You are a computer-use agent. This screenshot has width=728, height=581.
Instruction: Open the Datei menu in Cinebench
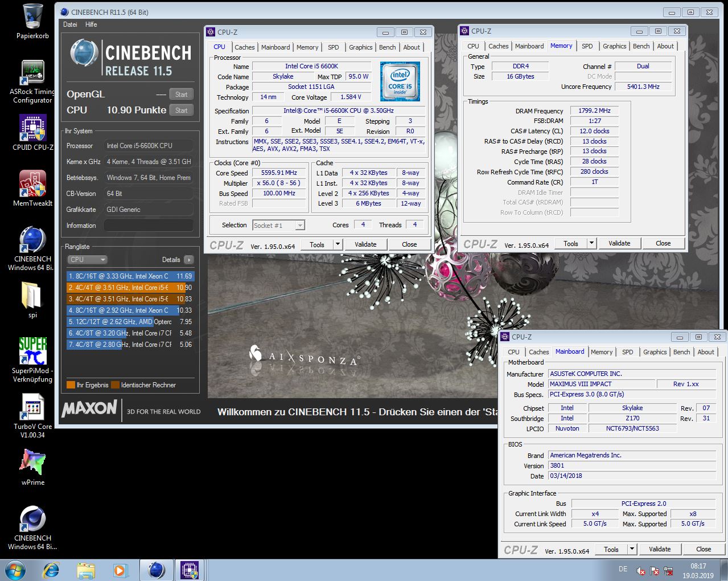(70, 24)
